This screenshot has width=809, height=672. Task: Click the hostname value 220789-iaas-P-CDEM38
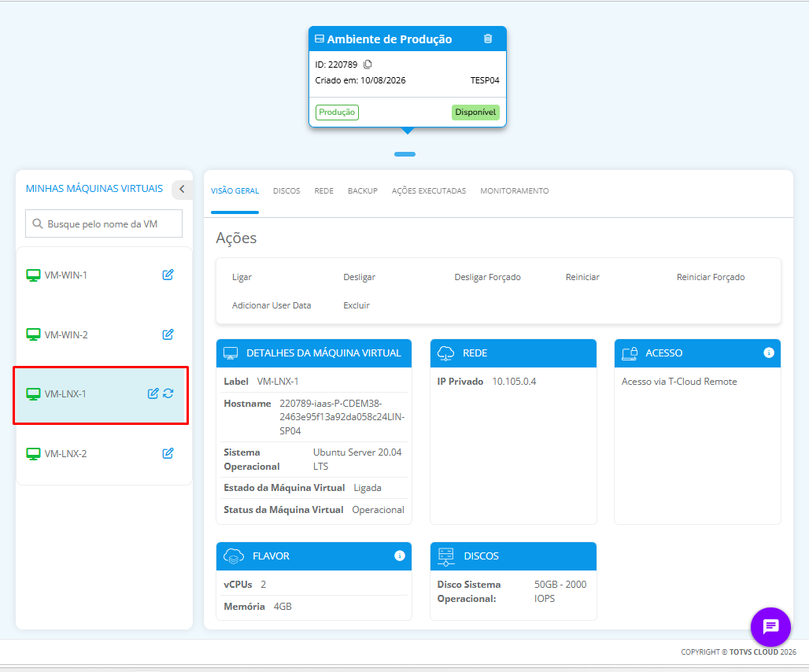coord(342,417)
